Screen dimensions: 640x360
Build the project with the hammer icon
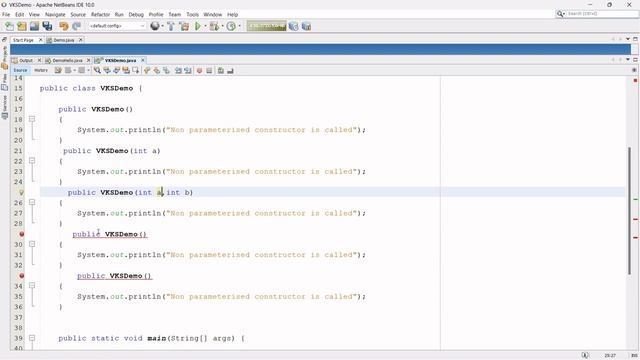click(x=171, y=26)
